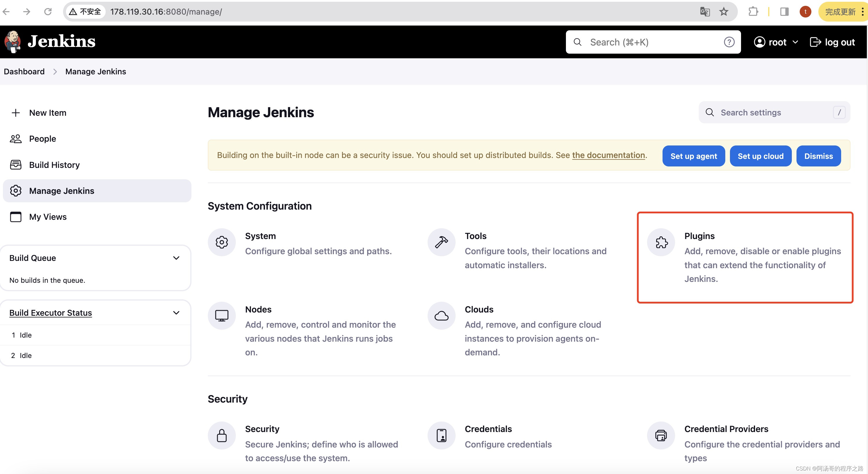Click the Search settings input field

click(x=774, y=112)
